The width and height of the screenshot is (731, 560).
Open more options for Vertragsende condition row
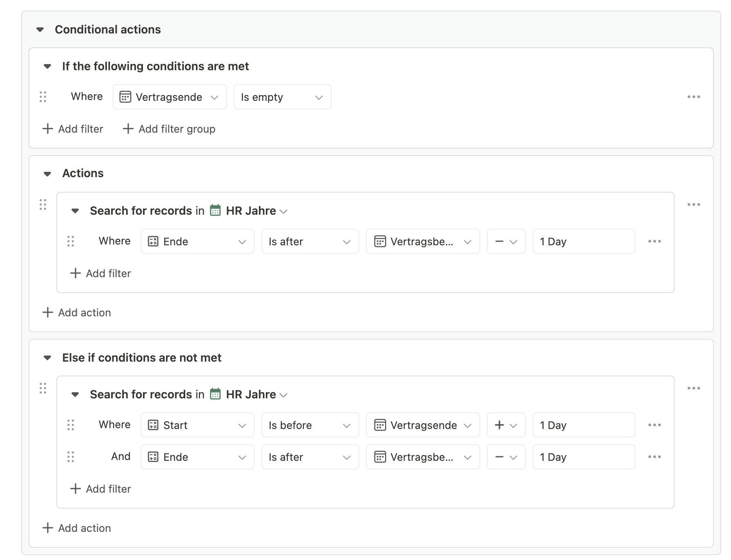(x=693, y=97)
